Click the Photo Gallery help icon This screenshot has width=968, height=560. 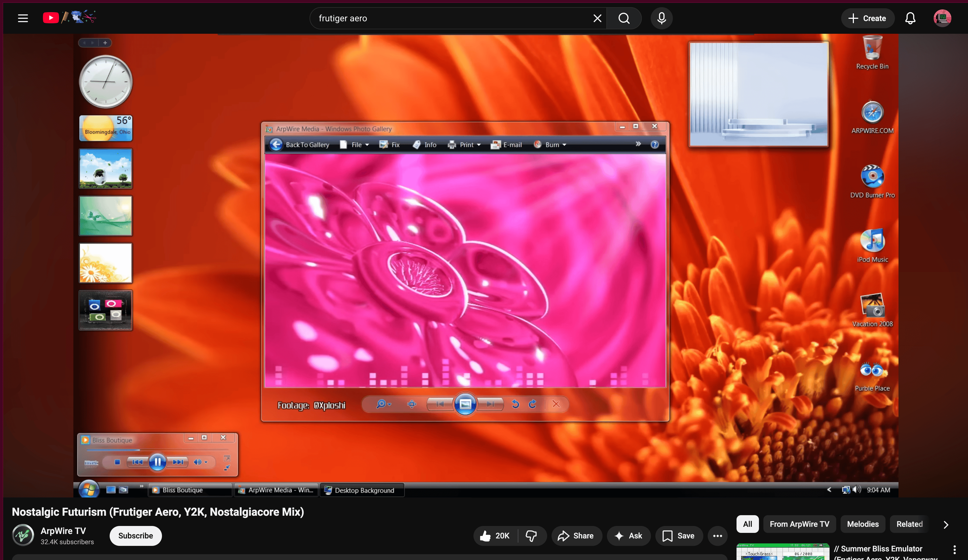tap(655, 145)
